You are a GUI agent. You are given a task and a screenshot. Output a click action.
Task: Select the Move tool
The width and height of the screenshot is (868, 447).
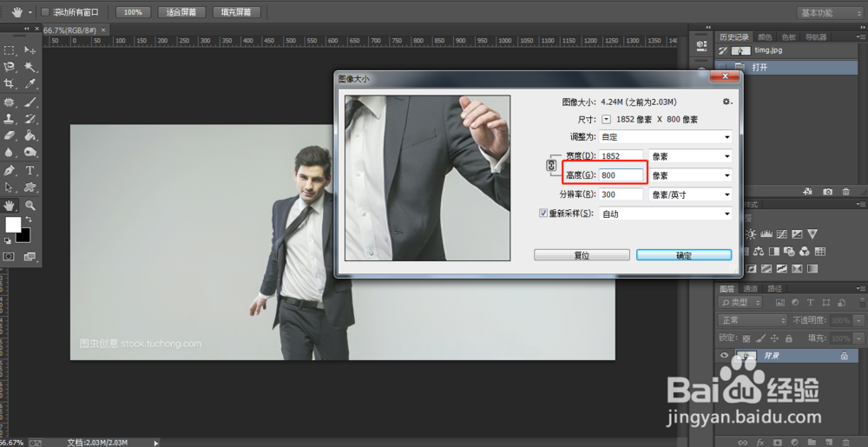tap(30, 50)
